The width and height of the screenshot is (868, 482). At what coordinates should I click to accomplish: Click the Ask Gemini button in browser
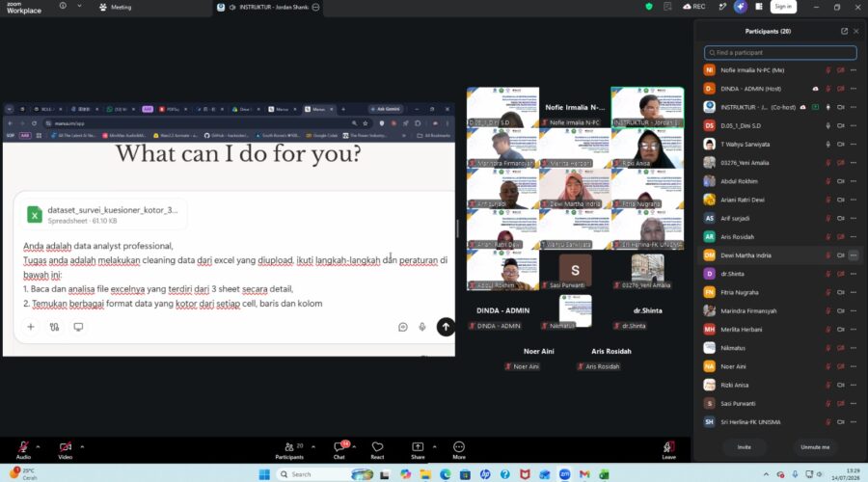click(385, 109)
